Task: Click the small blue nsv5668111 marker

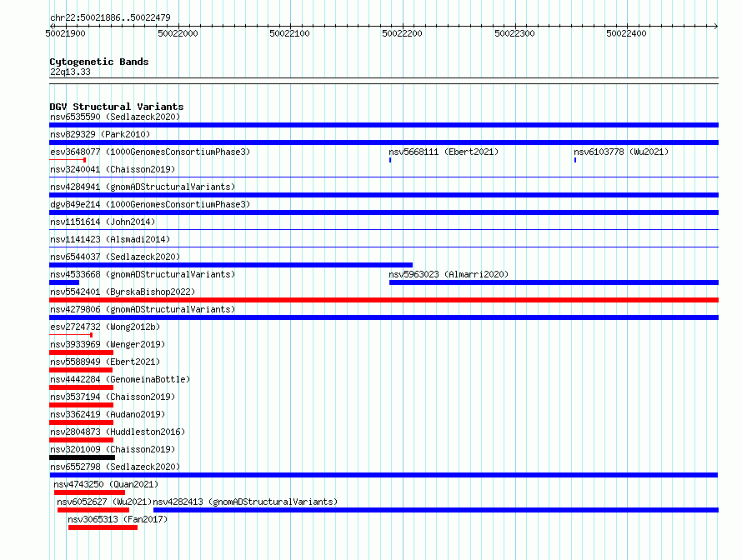Action: click(390, 160)
